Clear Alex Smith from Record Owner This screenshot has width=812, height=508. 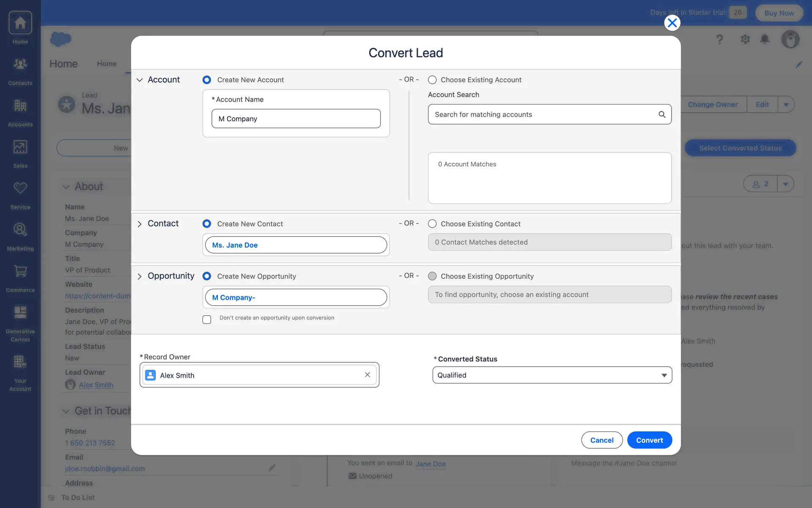coord(367,375)
